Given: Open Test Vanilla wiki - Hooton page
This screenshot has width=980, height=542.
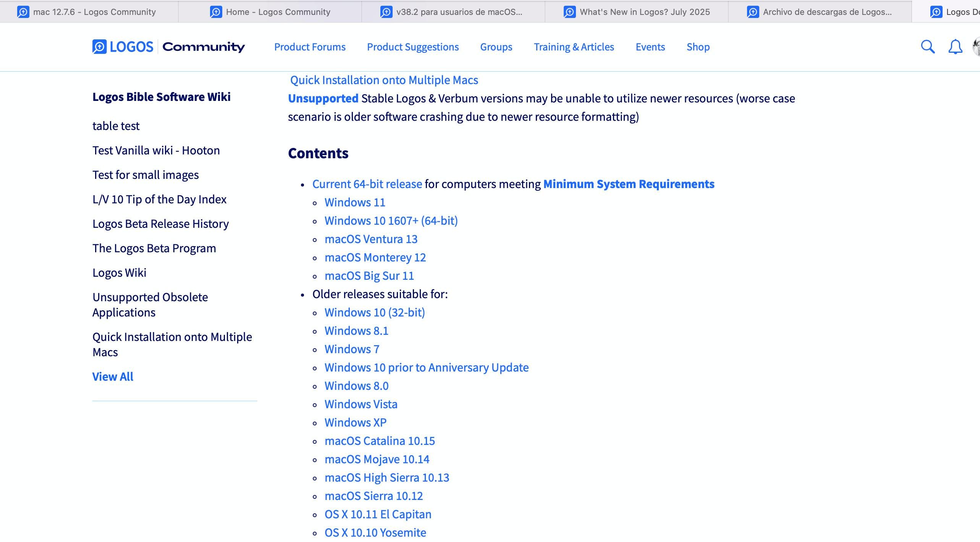Looking at the screenshot, I should click(156, 150).
